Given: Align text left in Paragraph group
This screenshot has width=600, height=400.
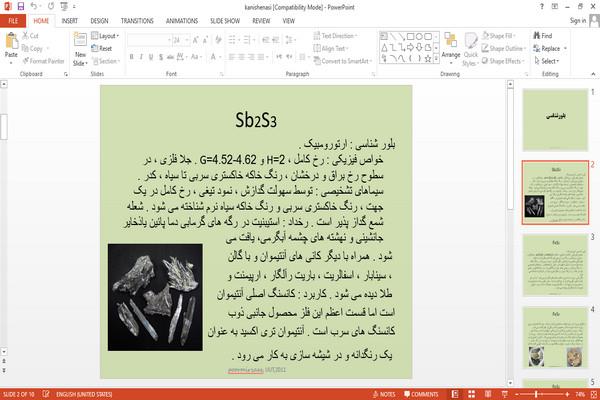Looking at the screenshot, I should click(232, 57).
